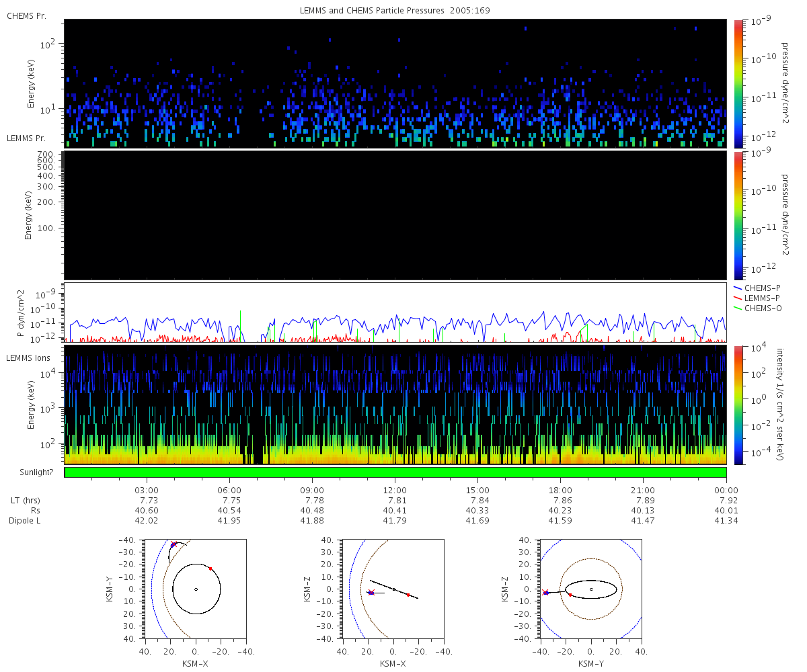Select the CHEMS-P legend entry
The height and width of the screenshot is (672, 807).
[761, 288]
